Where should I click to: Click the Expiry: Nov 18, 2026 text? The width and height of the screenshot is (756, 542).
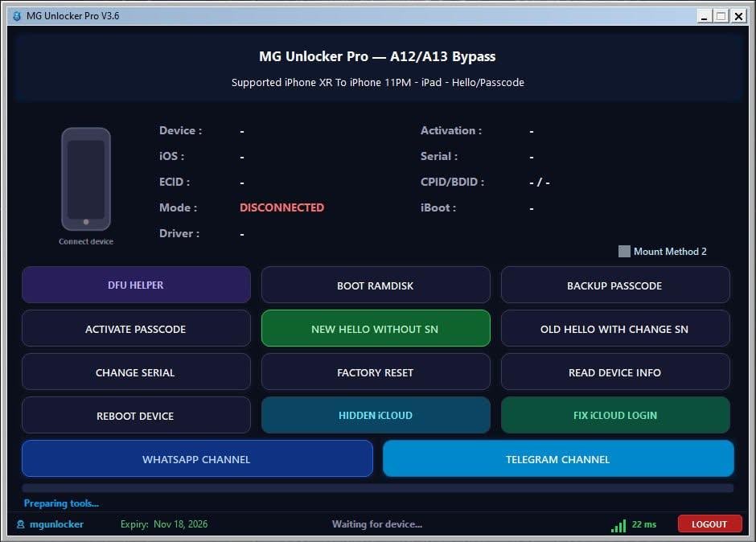point(164,524)
